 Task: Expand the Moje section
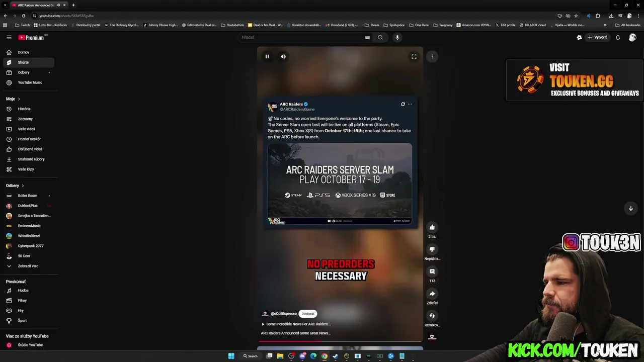point(13,99)
